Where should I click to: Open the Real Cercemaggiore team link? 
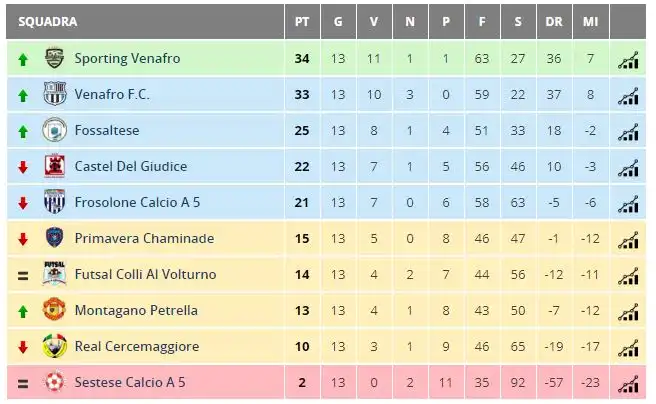(x=137, y=346)
